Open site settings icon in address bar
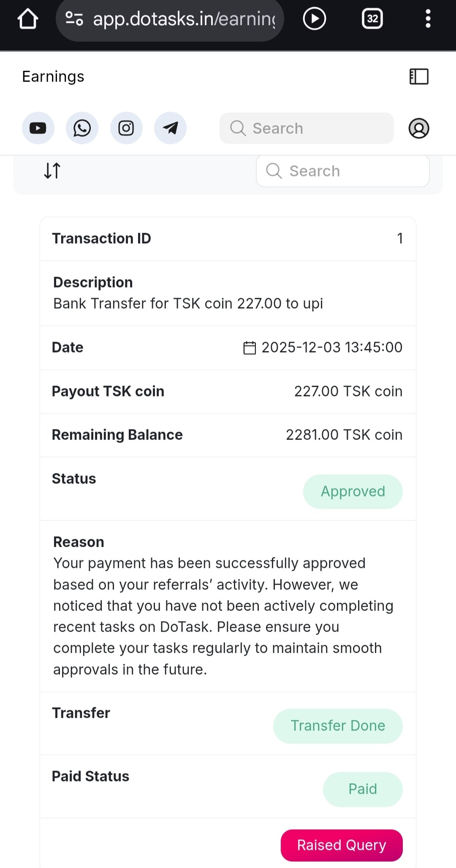 click(x=74, y=19)
